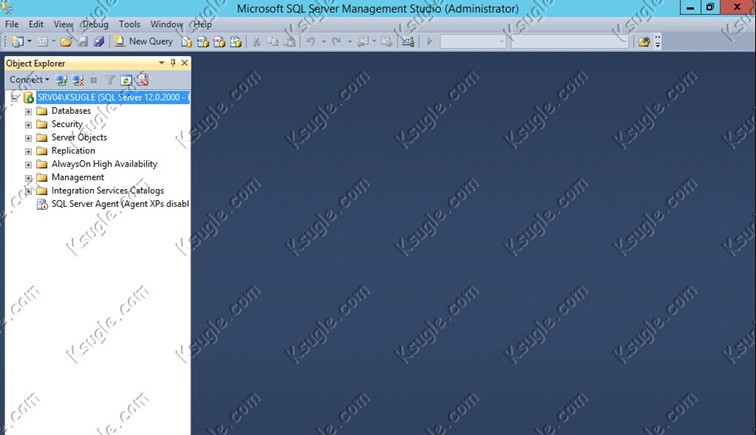The width and height of the screenshot is (756, 435).
Task: Select the Replication tree item
Action: tap(73, 150)
